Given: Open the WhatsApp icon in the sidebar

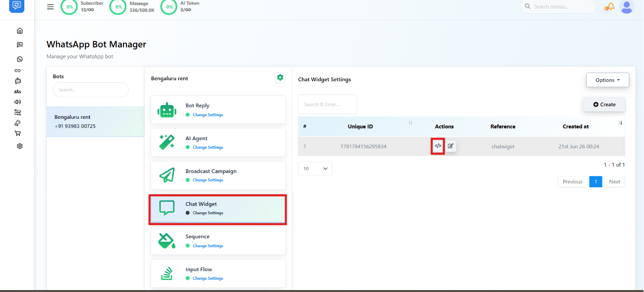Looking at the screenshot, I should click(x=20, y=59).
